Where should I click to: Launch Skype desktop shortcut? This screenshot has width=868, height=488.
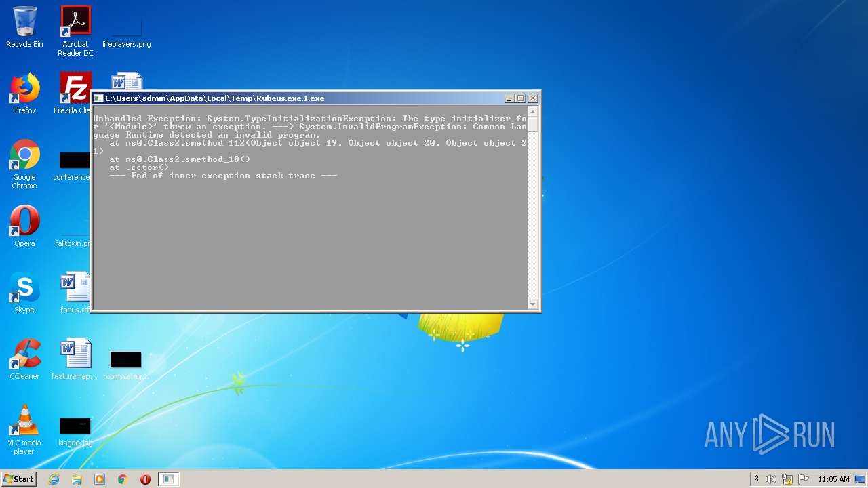click(x=24, y=293)
